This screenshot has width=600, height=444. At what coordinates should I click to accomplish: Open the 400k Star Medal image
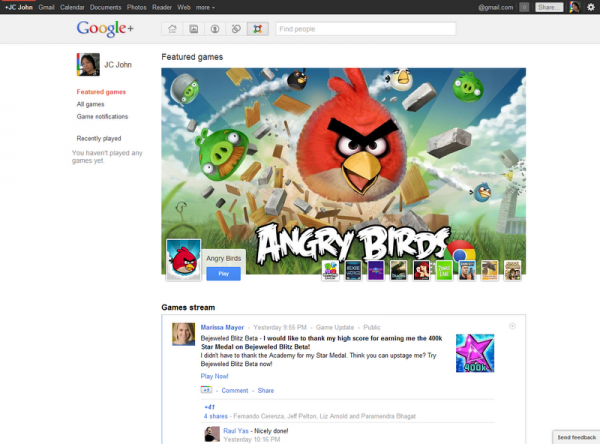(475, 353)
